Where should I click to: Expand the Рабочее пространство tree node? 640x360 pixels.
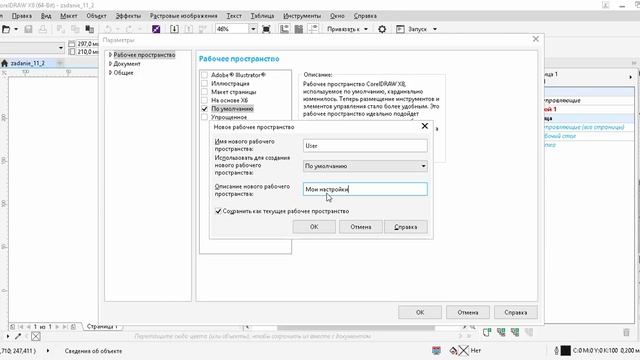(110, 55)
